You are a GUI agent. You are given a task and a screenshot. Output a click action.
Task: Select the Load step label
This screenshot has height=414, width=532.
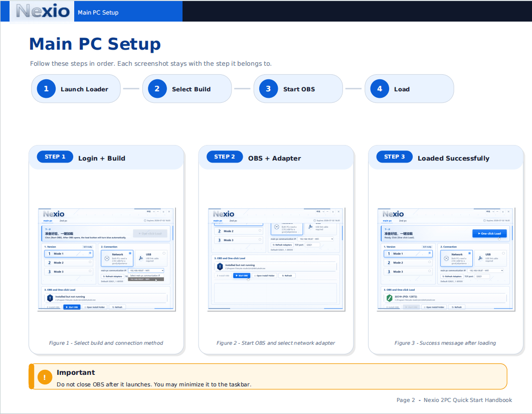tap(402, 89)
